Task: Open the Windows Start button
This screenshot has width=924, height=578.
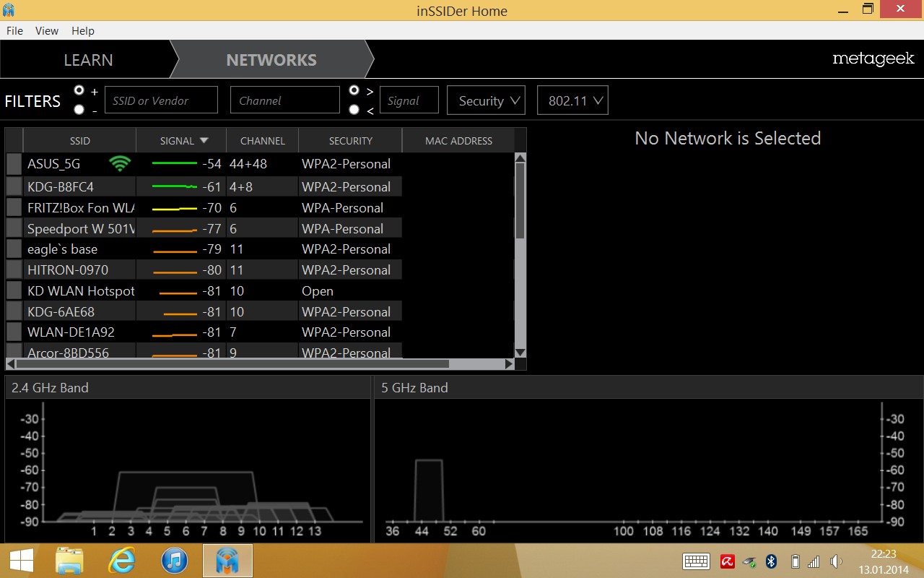Action: click(21, 560)
